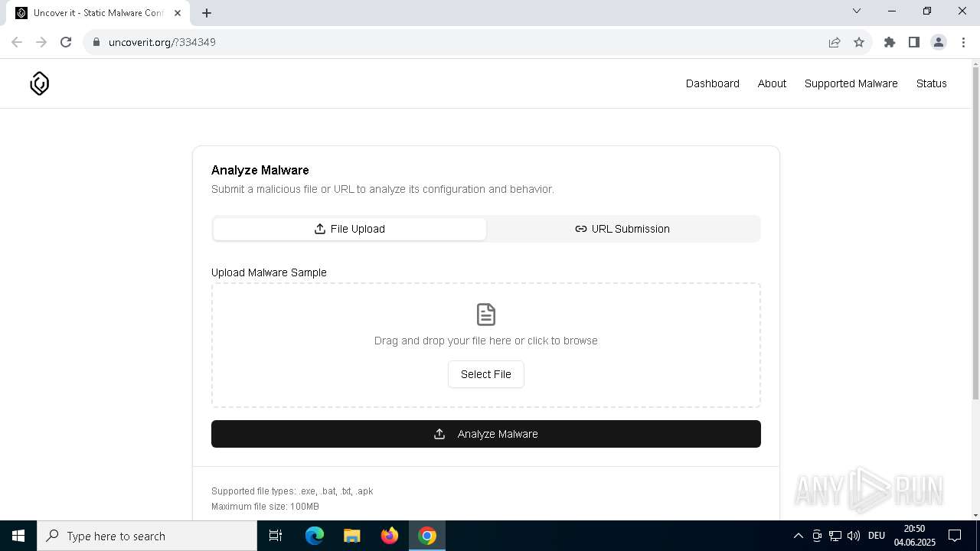The width and height of the screenshot is (980, 551).
Task: Click the Analyze Malware heading
Action: [260, 170]
